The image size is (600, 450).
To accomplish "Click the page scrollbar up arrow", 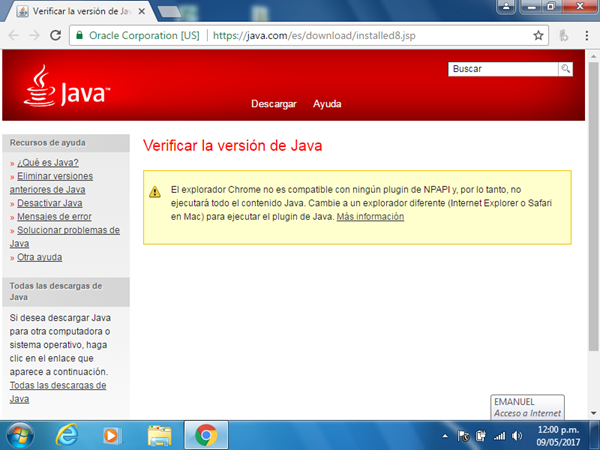I will point(593,56).
